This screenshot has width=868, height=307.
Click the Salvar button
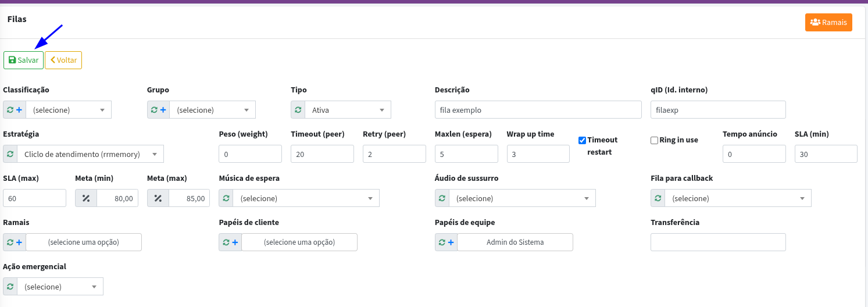click(24, 60)
